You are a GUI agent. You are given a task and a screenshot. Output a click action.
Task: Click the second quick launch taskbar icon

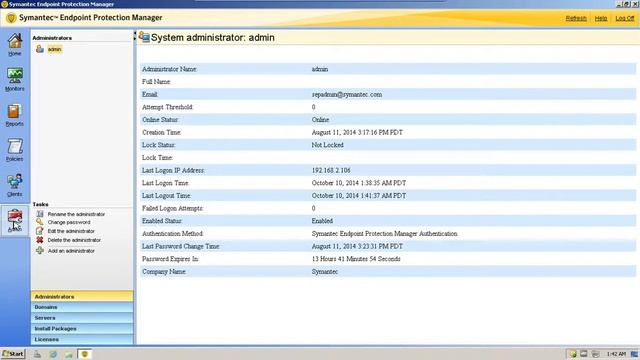pos(53,354)
